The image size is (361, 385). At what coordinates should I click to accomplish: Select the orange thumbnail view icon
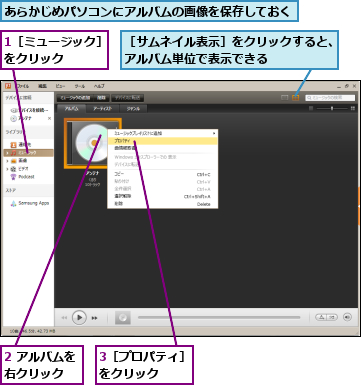pyautogui.click(x=296, y=98)
